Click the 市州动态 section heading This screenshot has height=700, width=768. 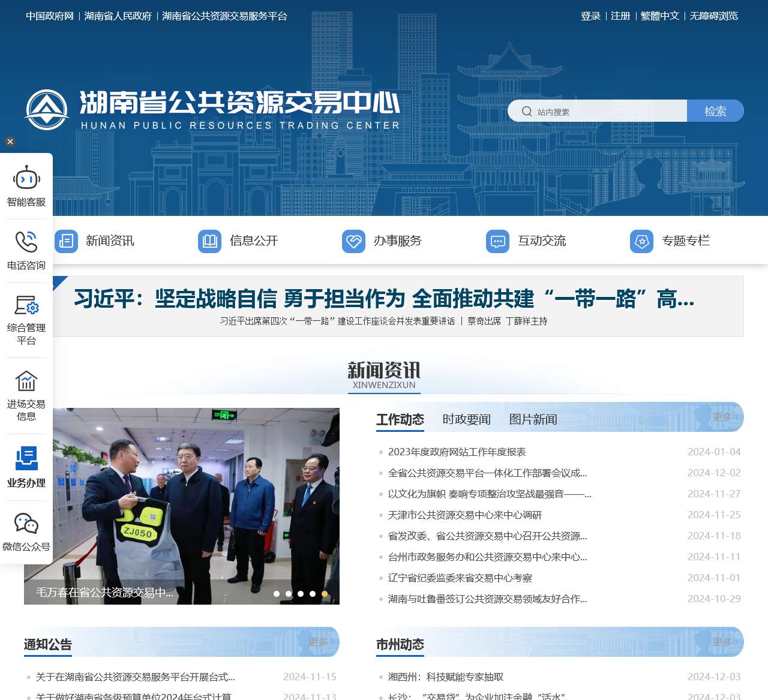pos(400,644)
